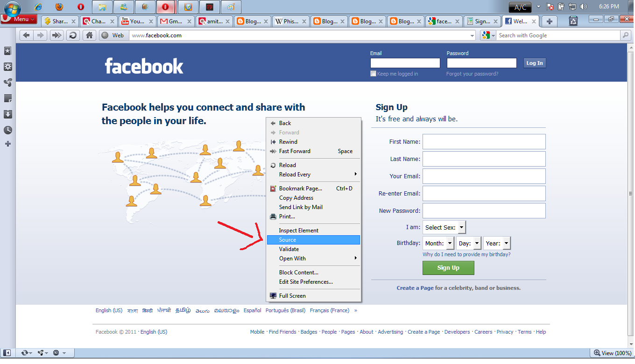Click the blue Log In button

pos(535,63)
